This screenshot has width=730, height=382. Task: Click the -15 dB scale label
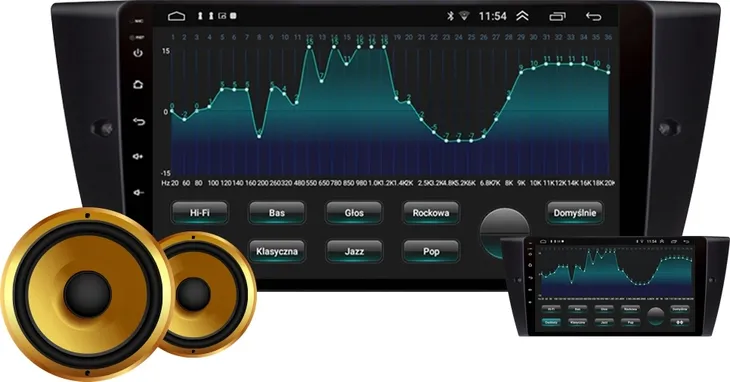click(x=165, y=173)
